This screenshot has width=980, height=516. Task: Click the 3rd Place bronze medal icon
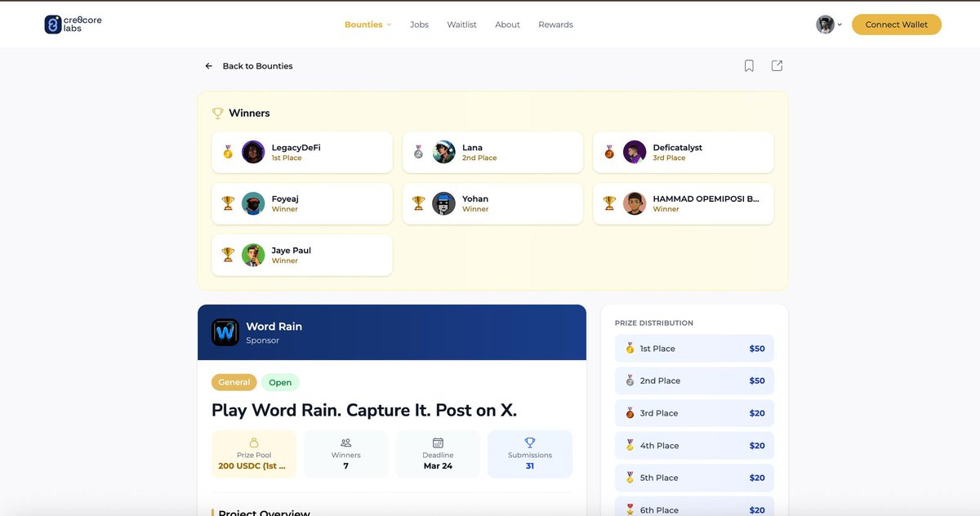click(x=630, y=413)
